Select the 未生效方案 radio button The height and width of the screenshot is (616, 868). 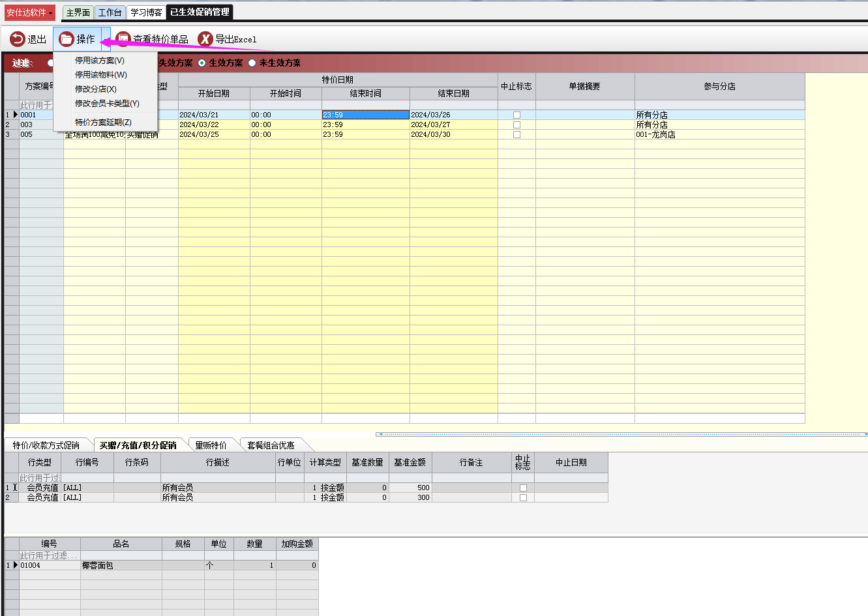pyautogui.click(x=252, y=63)
